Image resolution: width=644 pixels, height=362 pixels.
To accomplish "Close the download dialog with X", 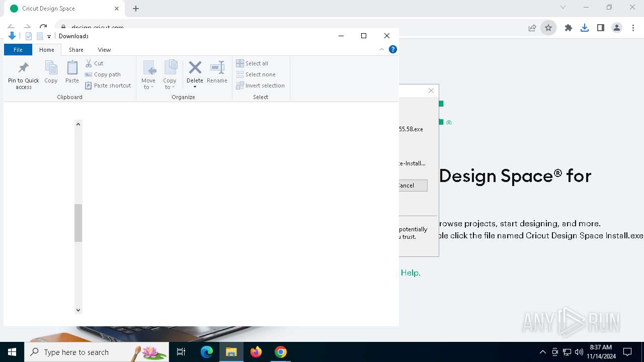I will [x=431, y=90].
